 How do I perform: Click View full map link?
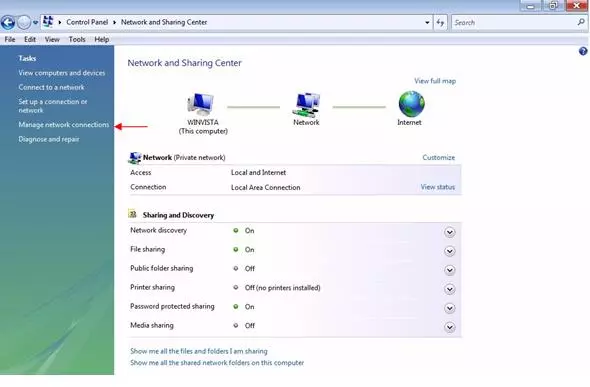(x=435, y=81)
